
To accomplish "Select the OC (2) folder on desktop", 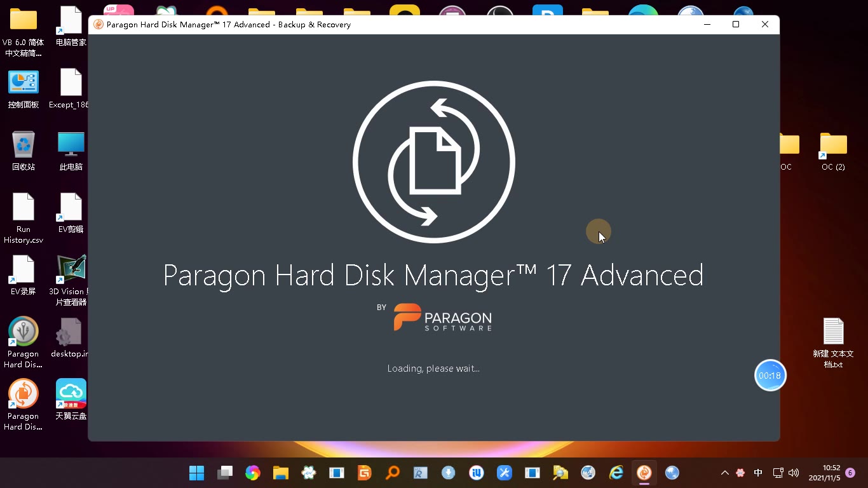I will pos(833,151).
